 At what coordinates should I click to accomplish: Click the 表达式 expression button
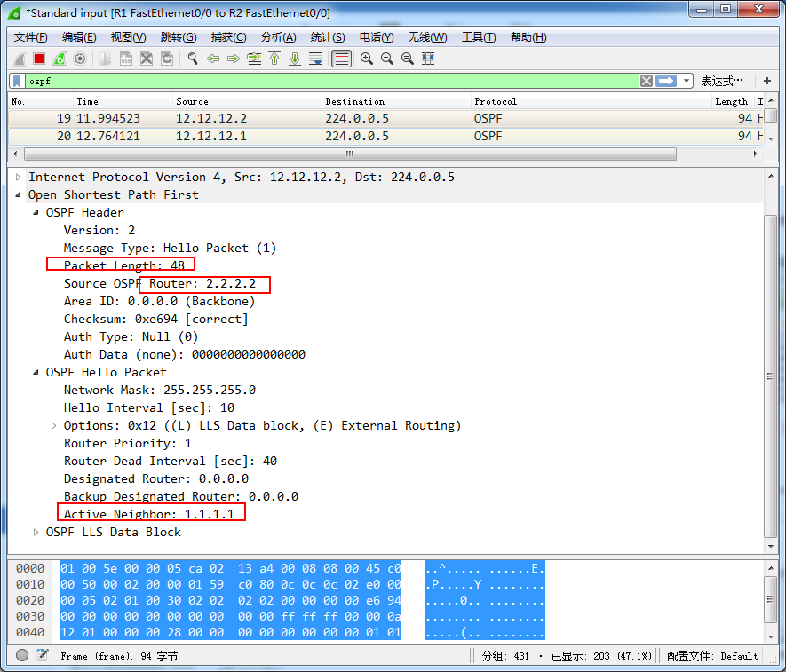tap(722, 81)
